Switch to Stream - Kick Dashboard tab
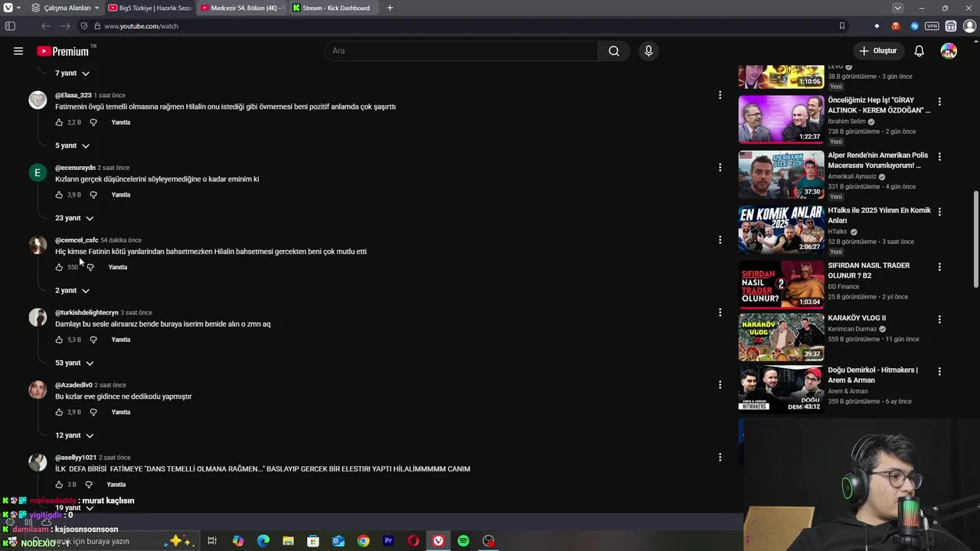Viewport: 980px width, 551px height. (x=335, y=8)
